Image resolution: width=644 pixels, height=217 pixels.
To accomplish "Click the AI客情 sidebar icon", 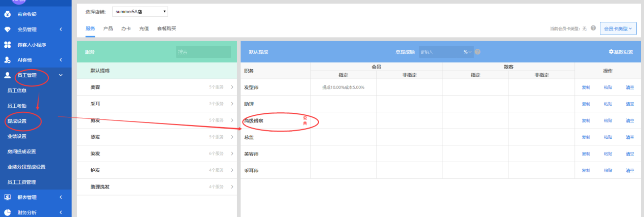I will pyautogui.click(x=8, y=60).
